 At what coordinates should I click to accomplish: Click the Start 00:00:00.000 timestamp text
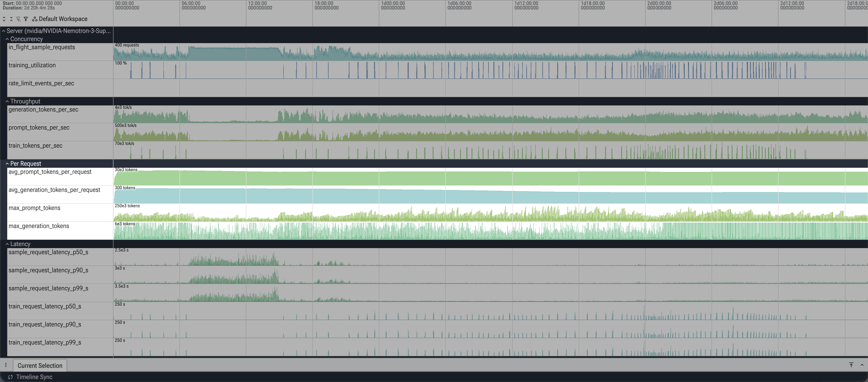click(32, 3)
